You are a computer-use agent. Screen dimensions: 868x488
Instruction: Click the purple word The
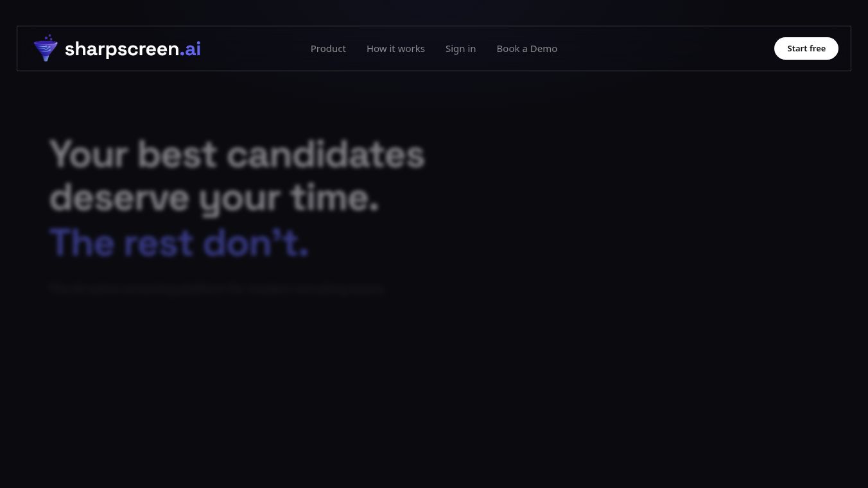pos(82,243)
